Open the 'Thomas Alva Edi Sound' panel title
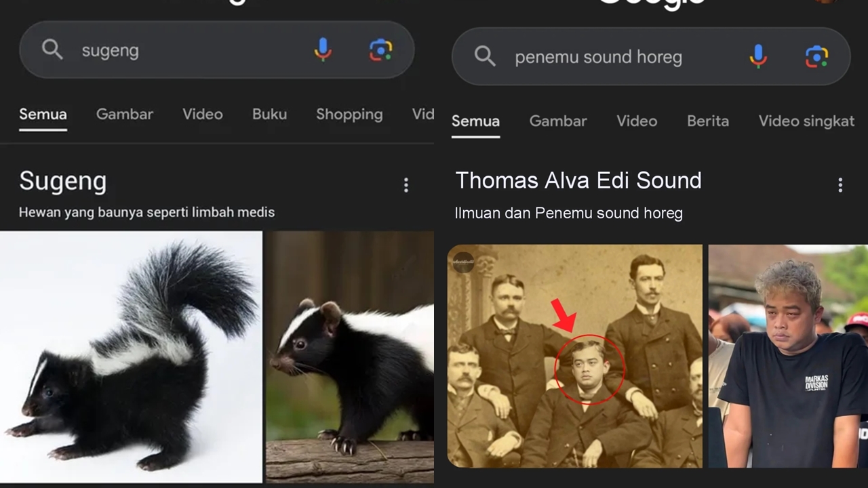Screen dimensions: 868x488 (578, 181)
